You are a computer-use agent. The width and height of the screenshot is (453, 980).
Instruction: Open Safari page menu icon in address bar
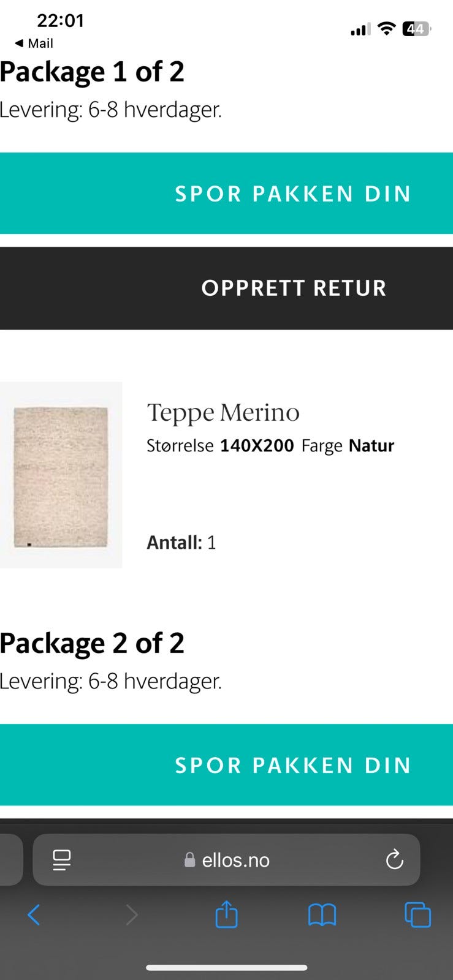(62, 860)
